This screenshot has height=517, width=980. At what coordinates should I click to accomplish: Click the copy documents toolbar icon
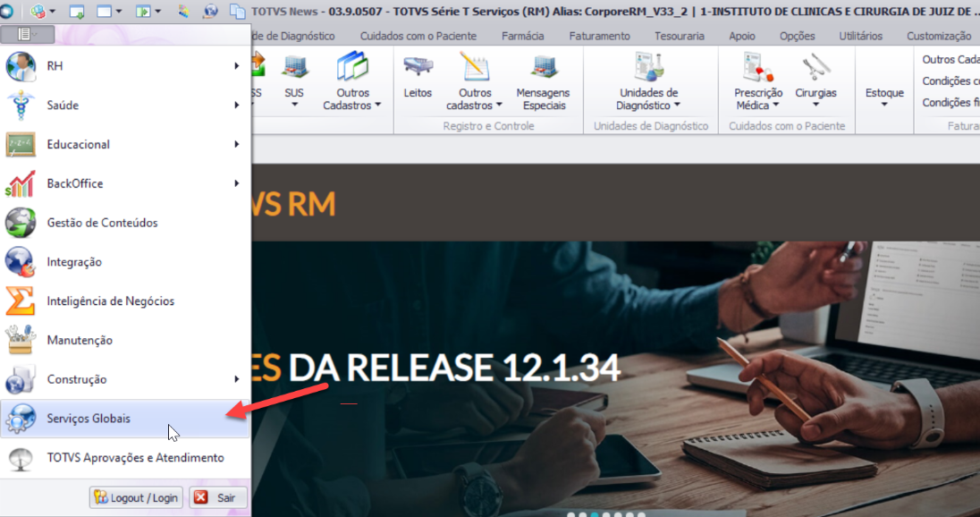point(238,12)
